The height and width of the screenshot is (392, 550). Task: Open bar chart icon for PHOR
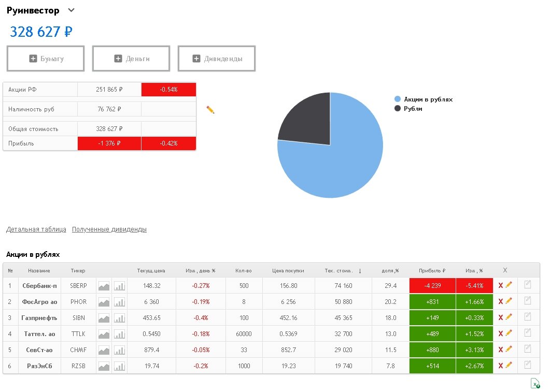pos(119,302)
